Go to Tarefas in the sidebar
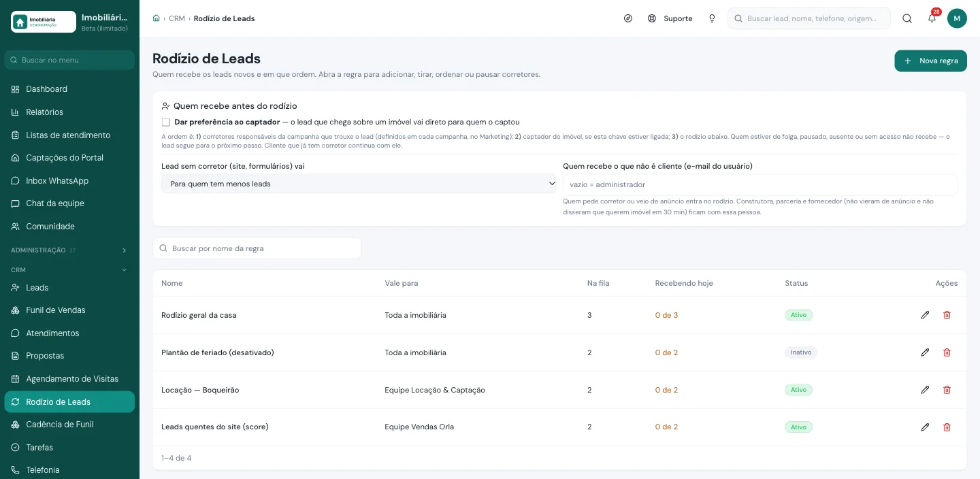Image resolution: width=980 pixels, height=479 pixels. click(69, 448)
